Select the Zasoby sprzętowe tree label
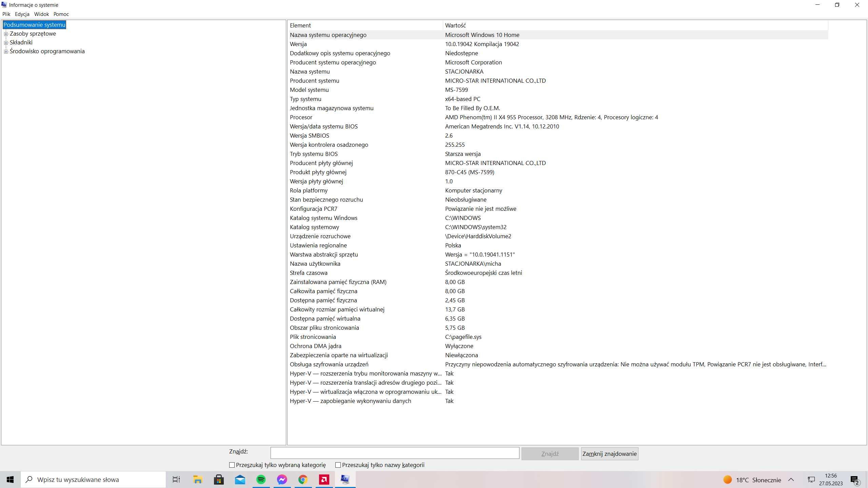Viewport: 868px width, 488px height. [33, 34]
